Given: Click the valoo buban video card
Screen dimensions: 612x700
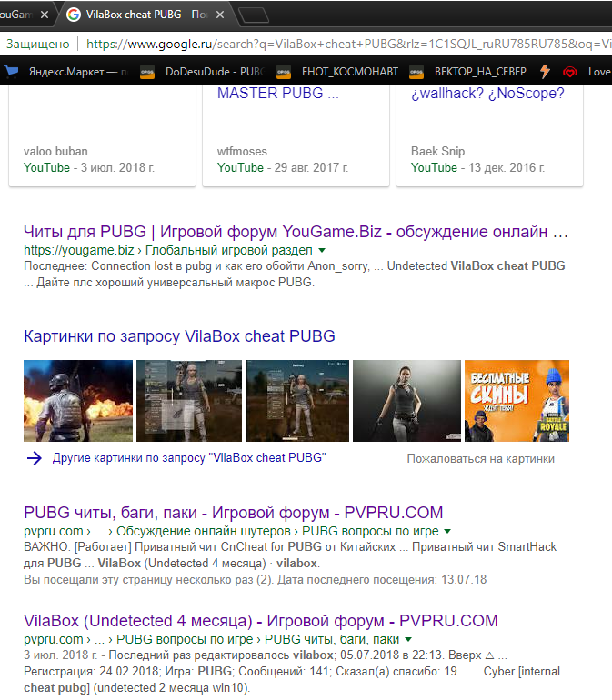Looking at the screenshot, I should [x=102, y=135].
